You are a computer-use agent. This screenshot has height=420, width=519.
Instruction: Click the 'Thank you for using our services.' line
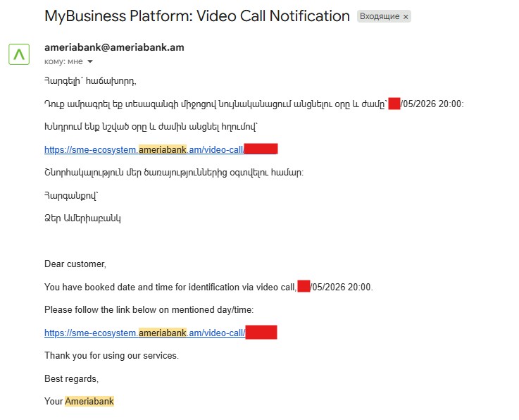click(x=111, y=355)
